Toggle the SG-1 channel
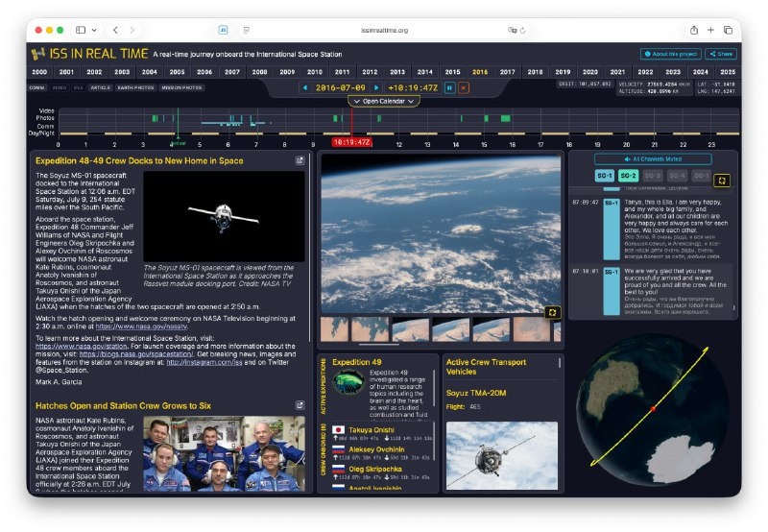The width and height of the screenshot is (768, 532). coord(605,176)
